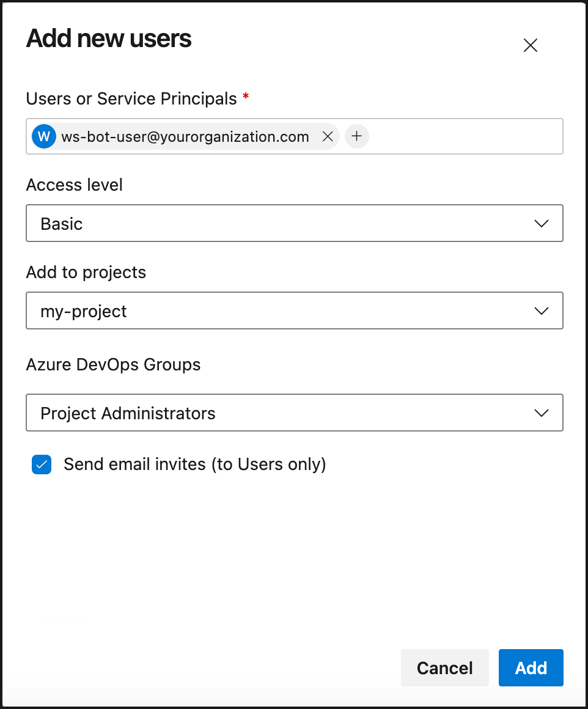Click the plus icon beside the user chip
The width and height of the screenshot is (588, 709).
357,136
